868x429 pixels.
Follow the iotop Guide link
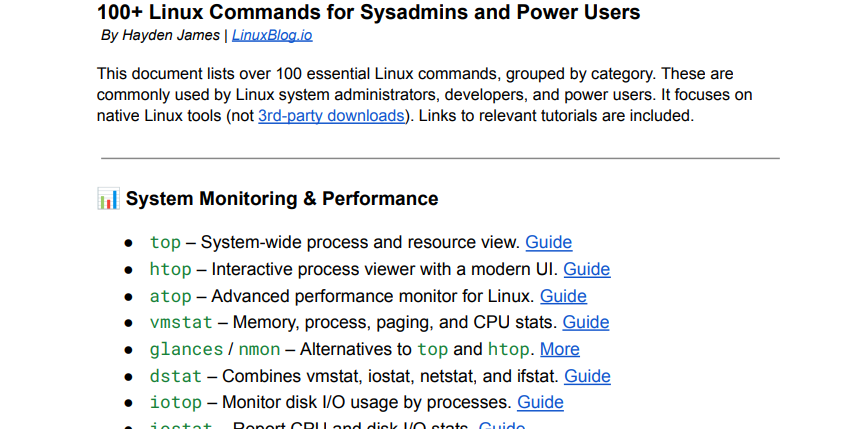(x=540, y=403)
